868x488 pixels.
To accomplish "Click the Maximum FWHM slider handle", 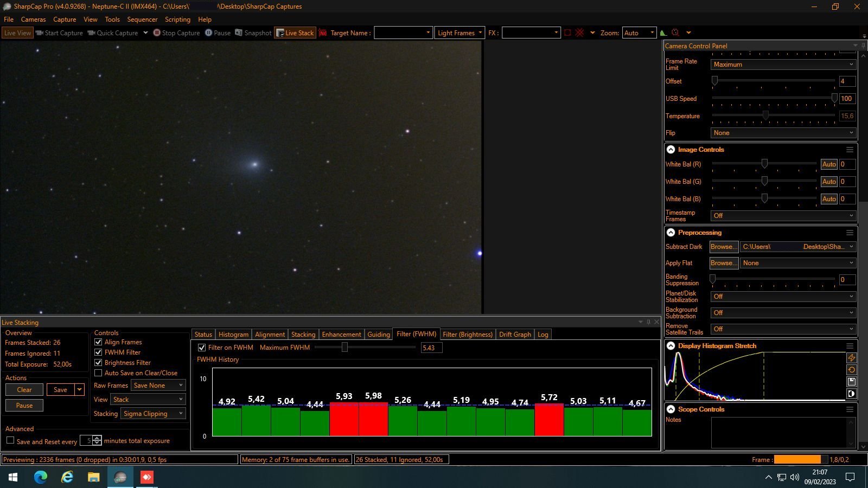I will click(x=344, y=348).
